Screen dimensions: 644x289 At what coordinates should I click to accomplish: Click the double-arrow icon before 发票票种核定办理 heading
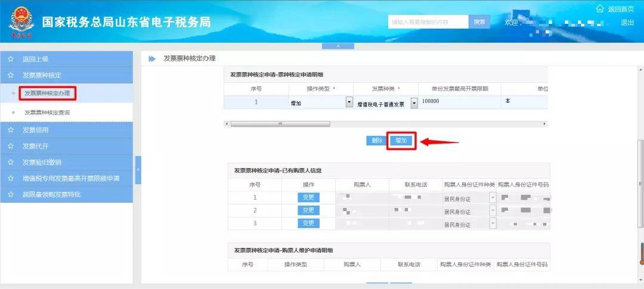(x=152, y=58)
